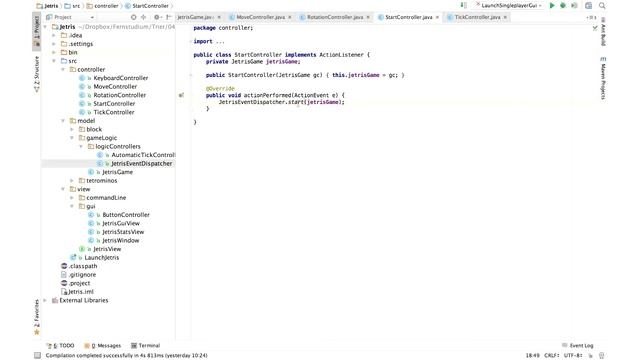Click UTF-8 encoding in status bar

coord(573,356)
